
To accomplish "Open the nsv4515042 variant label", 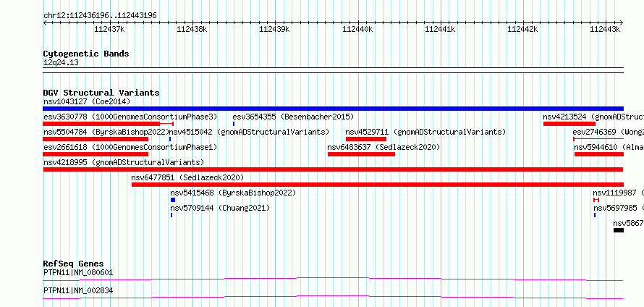I will (250, 132).
